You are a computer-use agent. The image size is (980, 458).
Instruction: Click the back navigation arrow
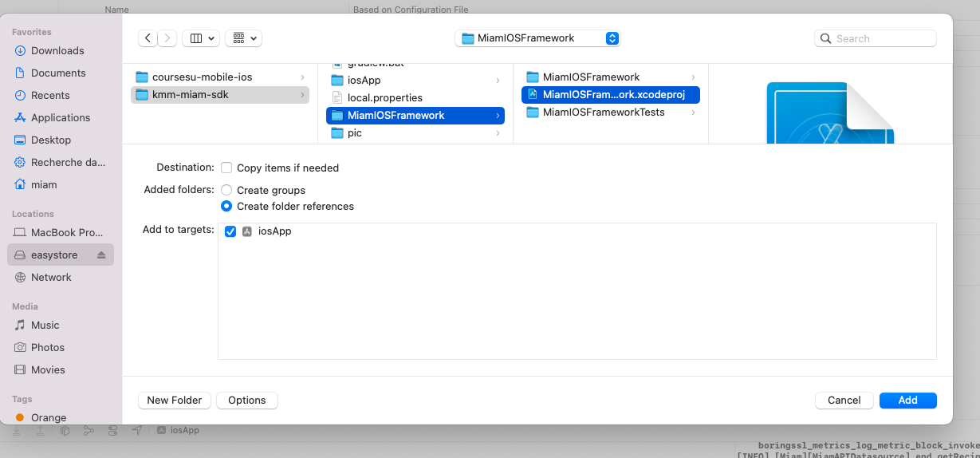[x=148, y=38]
